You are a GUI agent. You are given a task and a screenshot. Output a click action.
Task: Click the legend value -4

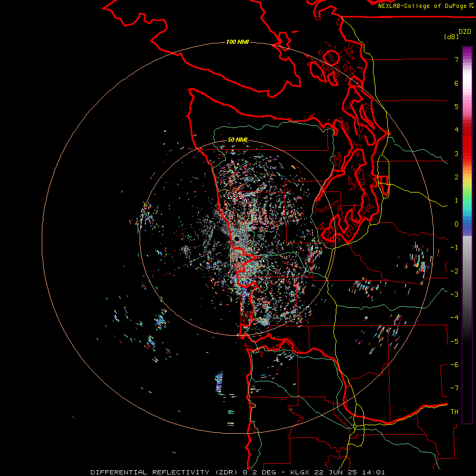click(x=454, y=318)
